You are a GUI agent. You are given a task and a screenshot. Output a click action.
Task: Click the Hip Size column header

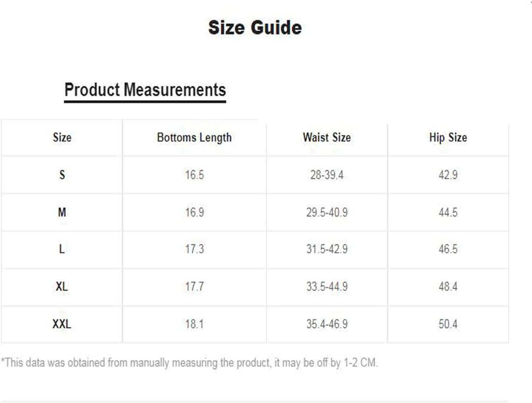click(x=448, y=138)
